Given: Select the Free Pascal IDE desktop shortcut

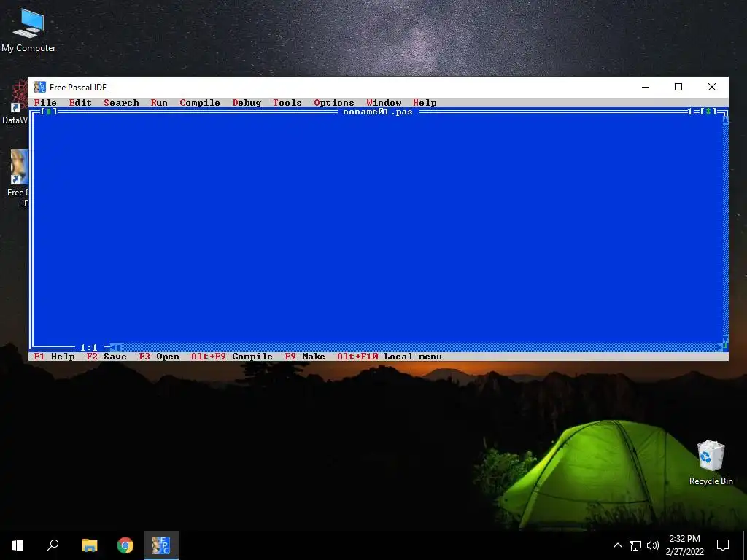Looking at the screenshot, I should [x=19, y=179].
